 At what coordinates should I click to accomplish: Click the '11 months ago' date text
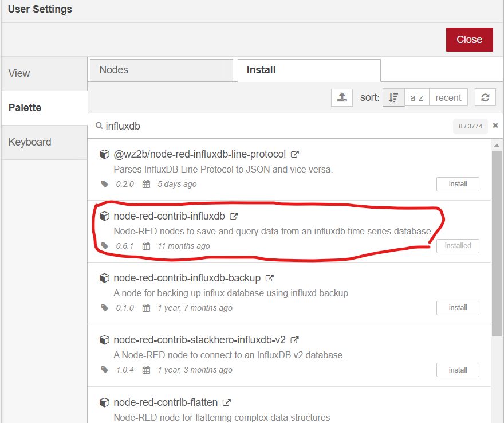click(x=183, y=246)
